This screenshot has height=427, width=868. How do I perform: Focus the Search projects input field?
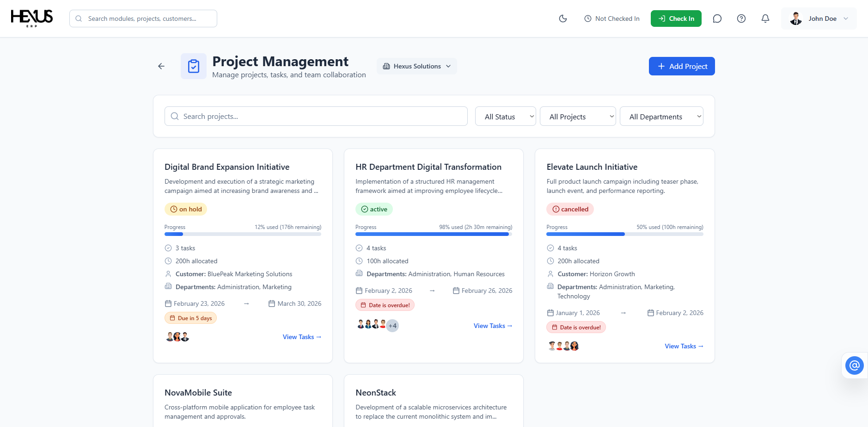316,116
